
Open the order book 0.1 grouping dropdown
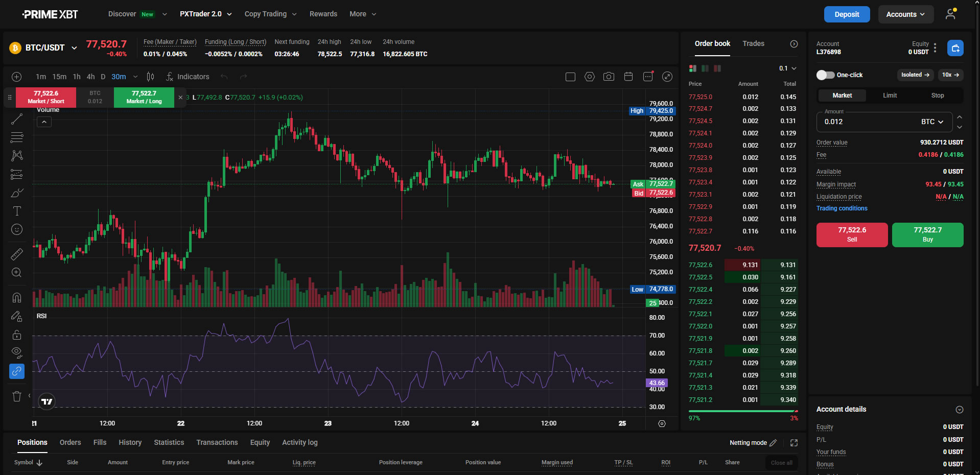point(788,68)
